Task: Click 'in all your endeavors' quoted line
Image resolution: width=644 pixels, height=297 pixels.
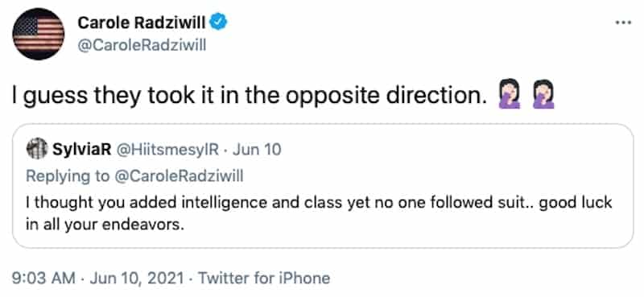Action: click(105, 225)
